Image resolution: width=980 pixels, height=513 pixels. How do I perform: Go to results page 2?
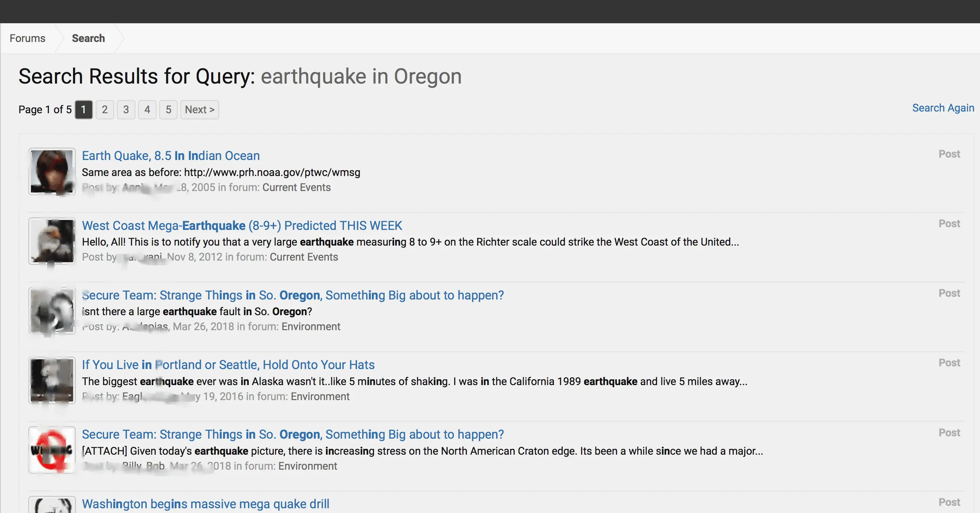[105, 109]
